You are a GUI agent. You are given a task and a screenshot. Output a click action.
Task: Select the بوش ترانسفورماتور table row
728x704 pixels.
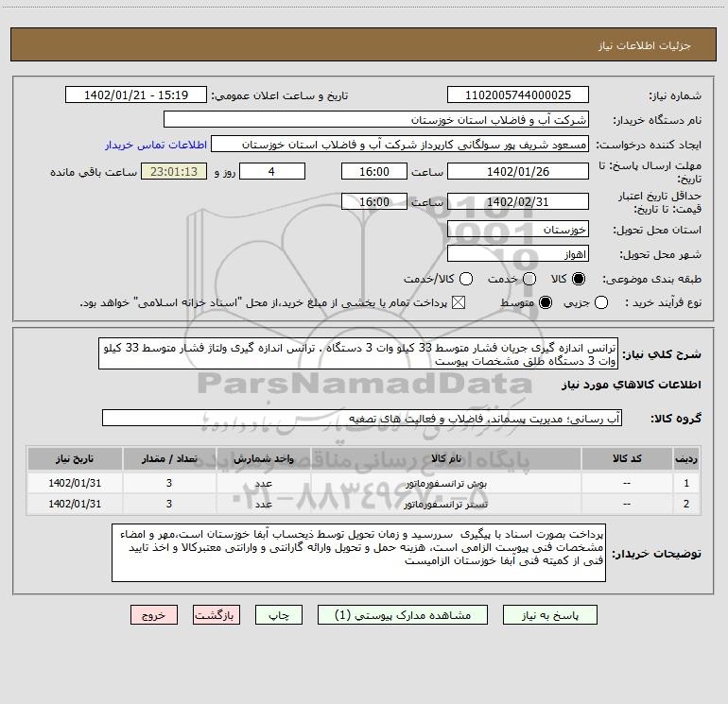coord(364,483)
